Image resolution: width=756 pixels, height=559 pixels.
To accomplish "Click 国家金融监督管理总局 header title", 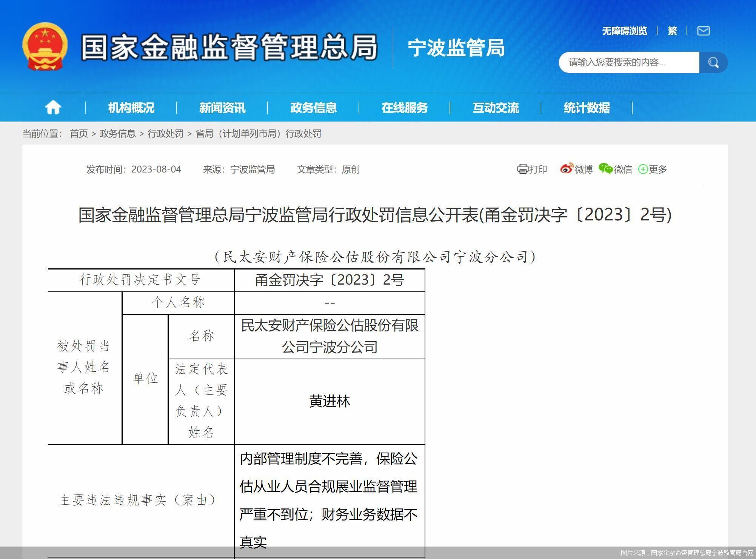I will click(229, 48).
